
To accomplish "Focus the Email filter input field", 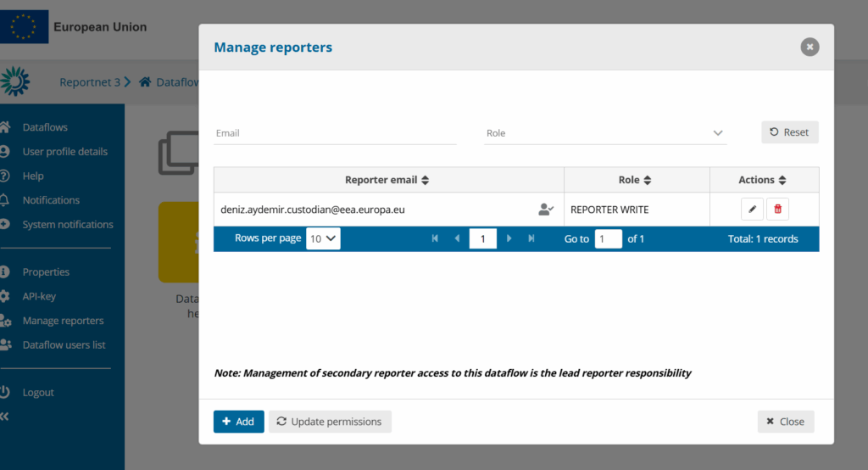I will [x=335, y=133].
